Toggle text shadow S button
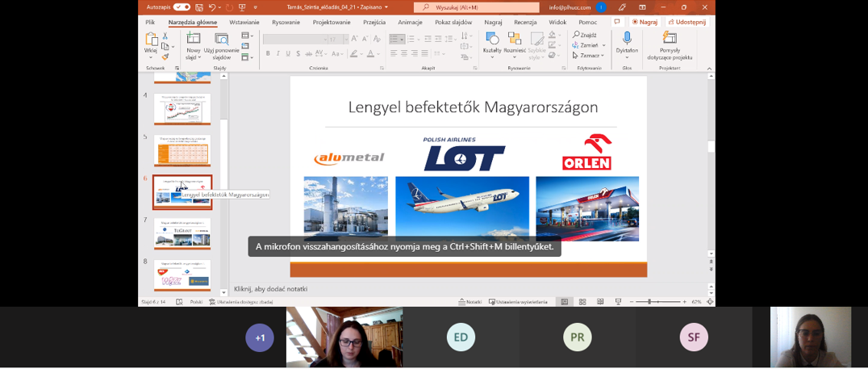This screenshot has height=369, width=868. coord(298,54)
